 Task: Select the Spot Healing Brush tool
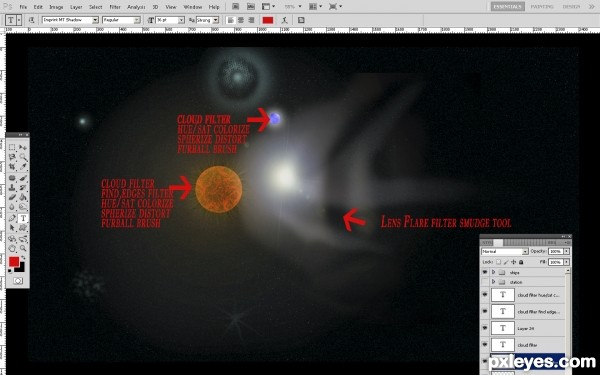point(12,178)
